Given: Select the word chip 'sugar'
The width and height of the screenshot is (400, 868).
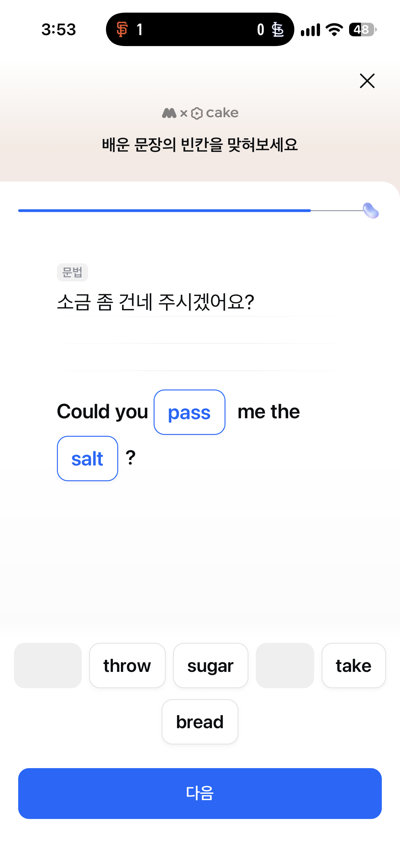Looking at the screenshot, I should [x=211, y=666].
